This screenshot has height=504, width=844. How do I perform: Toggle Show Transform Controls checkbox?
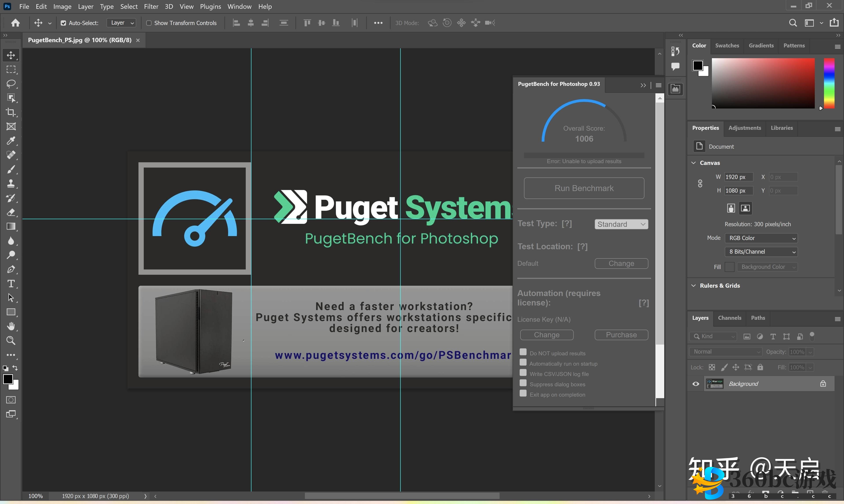(149, 23)
